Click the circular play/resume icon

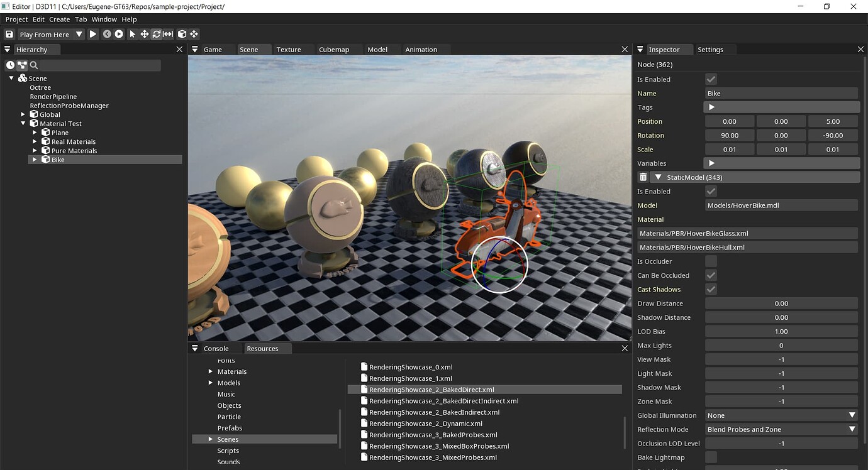point(119,35)
